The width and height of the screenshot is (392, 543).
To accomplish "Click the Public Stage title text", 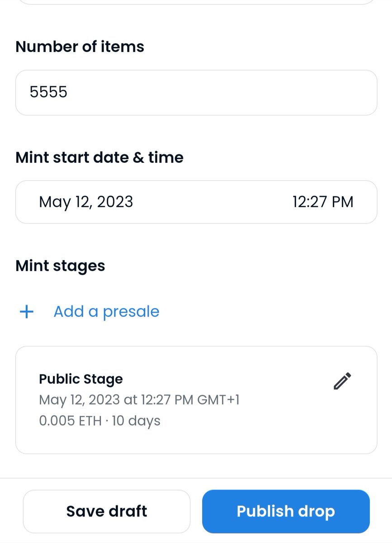I will [81, 379].
